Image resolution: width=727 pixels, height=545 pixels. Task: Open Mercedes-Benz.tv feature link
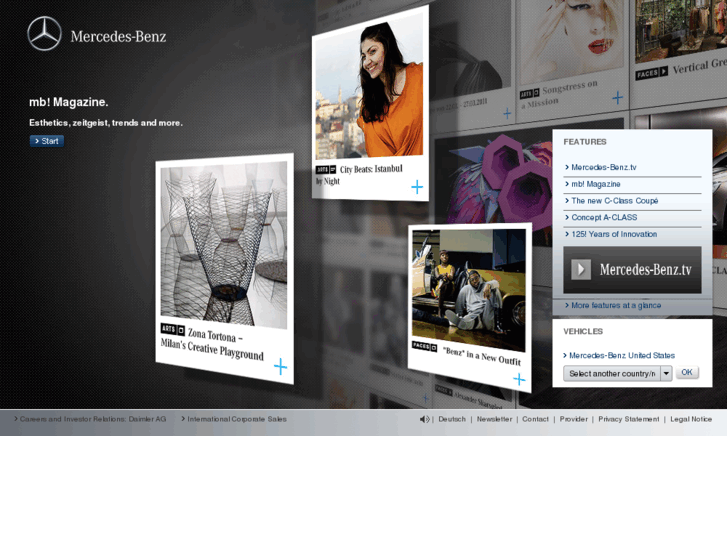pos(604,167)
